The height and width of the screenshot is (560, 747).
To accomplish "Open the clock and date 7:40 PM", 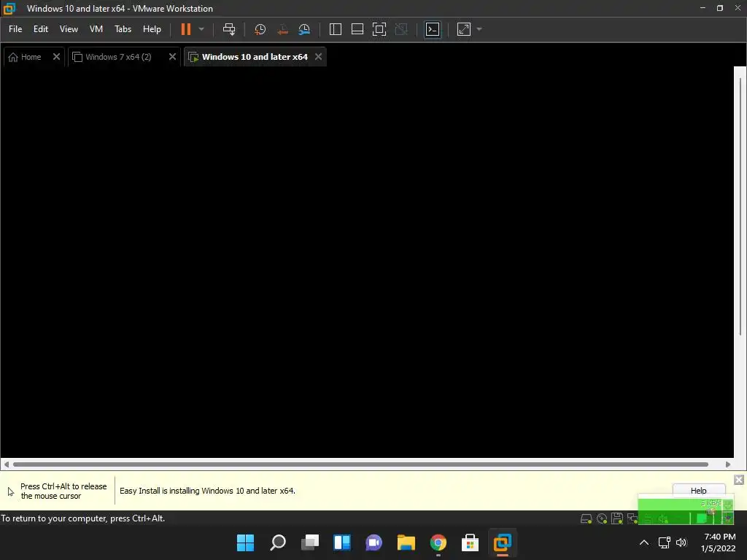I will pos(718,542).
